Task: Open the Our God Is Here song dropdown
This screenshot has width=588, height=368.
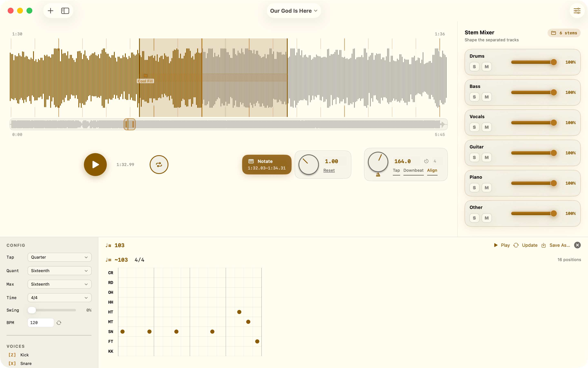Action: (294, 11)
